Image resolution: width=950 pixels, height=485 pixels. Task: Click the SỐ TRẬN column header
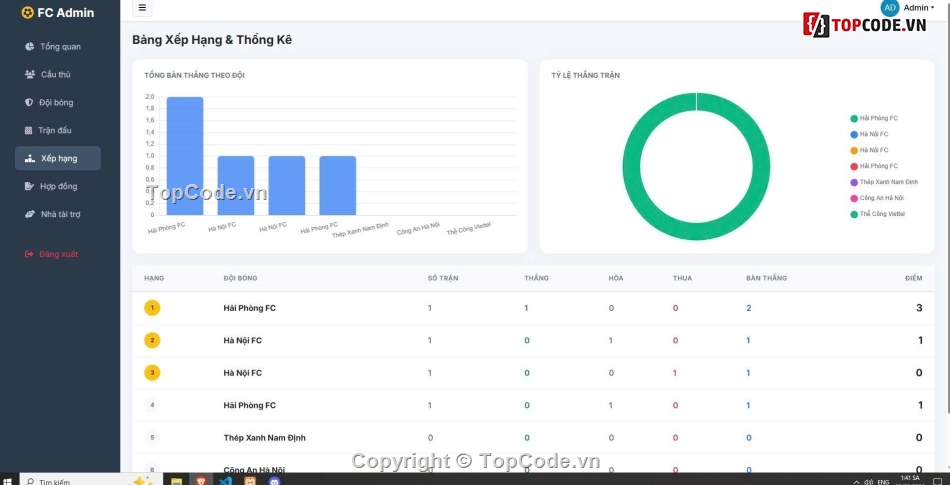pyautogui.click(x=443, y=278)
